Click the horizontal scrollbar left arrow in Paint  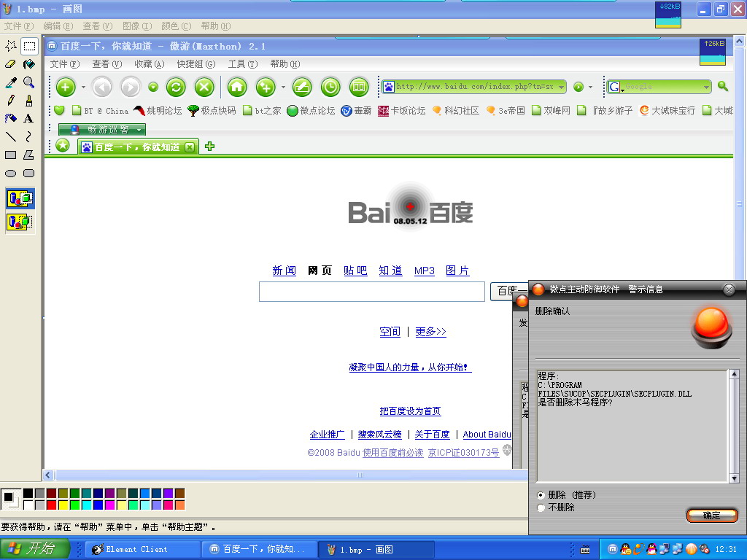click(48, 475)
